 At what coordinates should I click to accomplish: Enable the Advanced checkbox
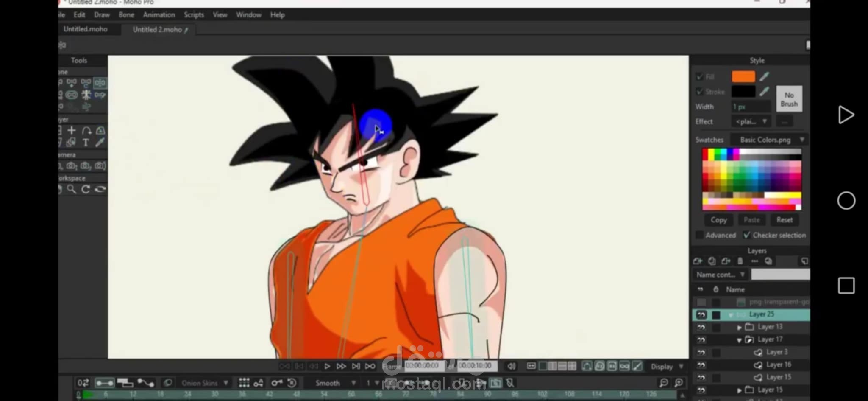700,235
